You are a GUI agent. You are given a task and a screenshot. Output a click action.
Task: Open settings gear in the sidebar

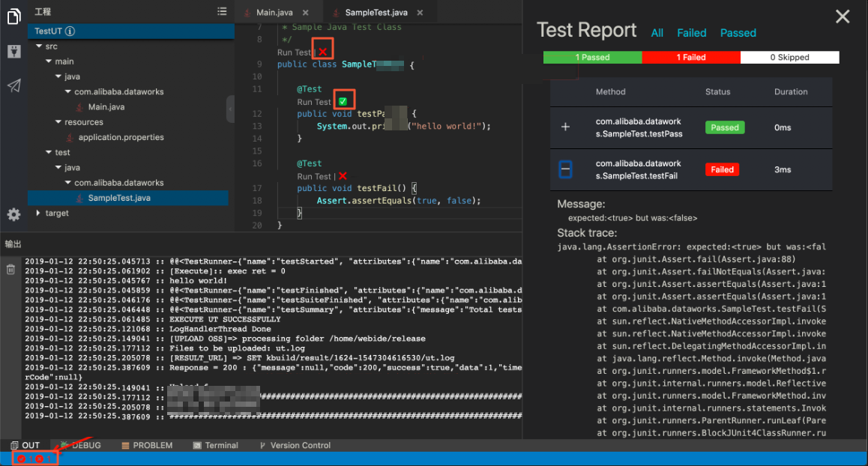13,215
